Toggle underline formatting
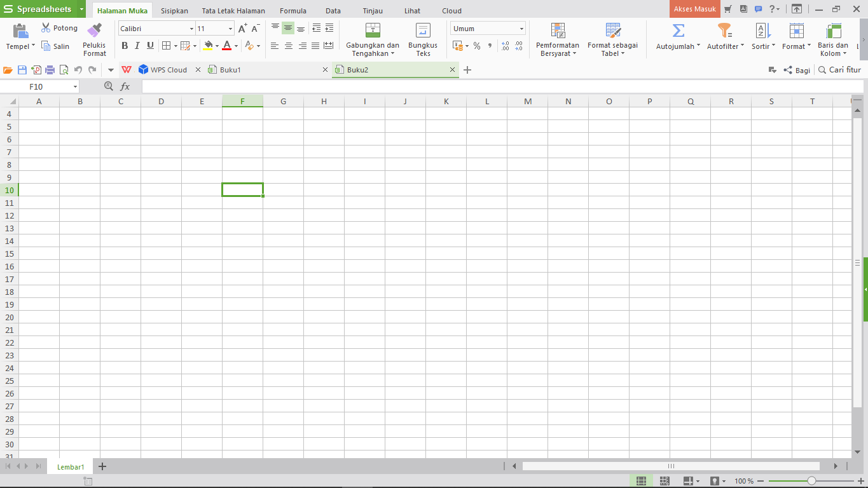The height and width of the screenshot is (488, 868). (x=150, y=46)
